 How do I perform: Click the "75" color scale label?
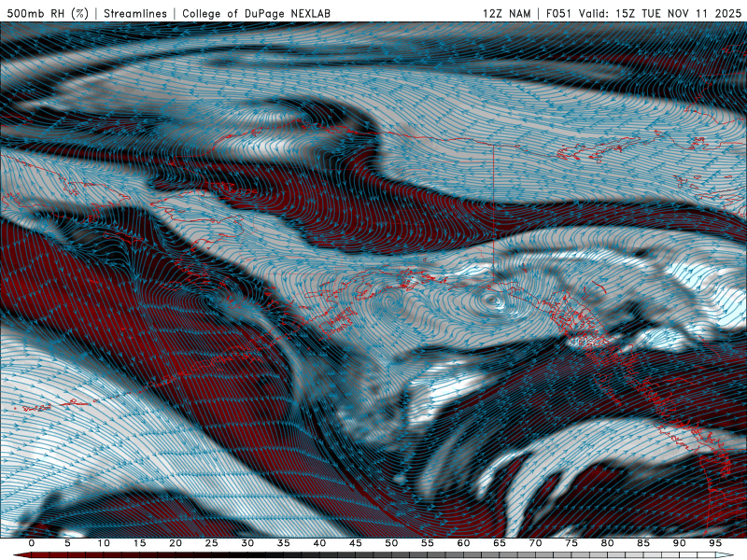[571, 543]
